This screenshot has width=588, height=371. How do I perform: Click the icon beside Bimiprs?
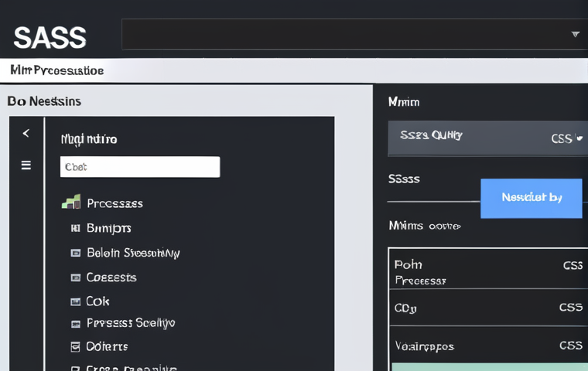[x=75, y=228]
